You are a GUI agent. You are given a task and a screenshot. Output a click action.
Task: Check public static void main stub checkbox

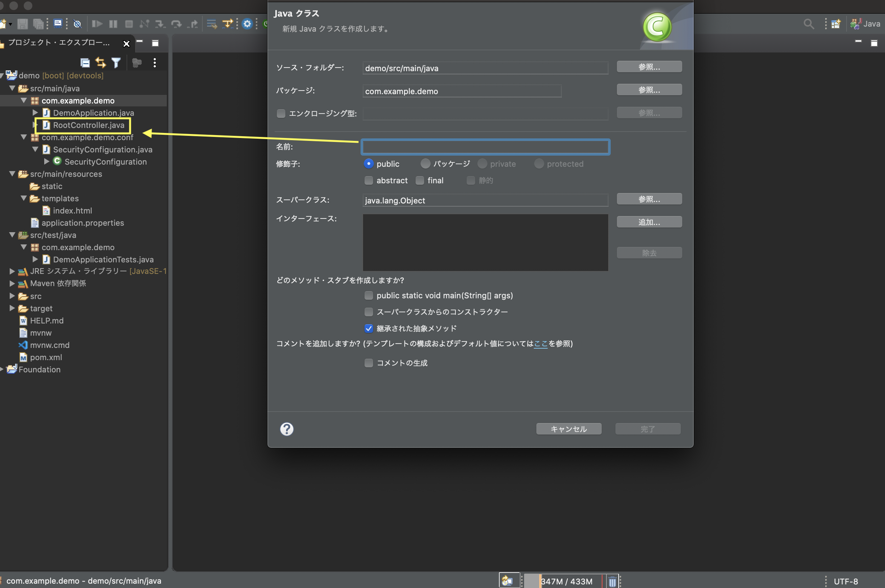368,295
